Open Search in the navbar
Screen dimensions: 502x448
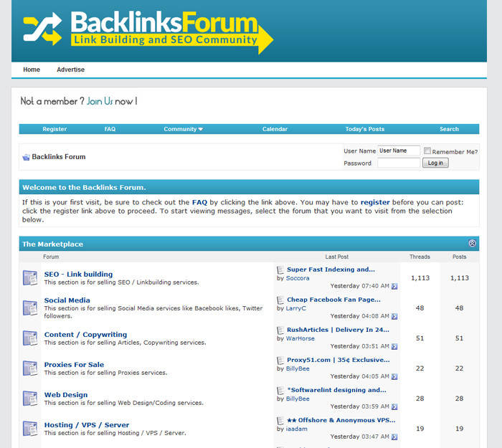[449, 129]
